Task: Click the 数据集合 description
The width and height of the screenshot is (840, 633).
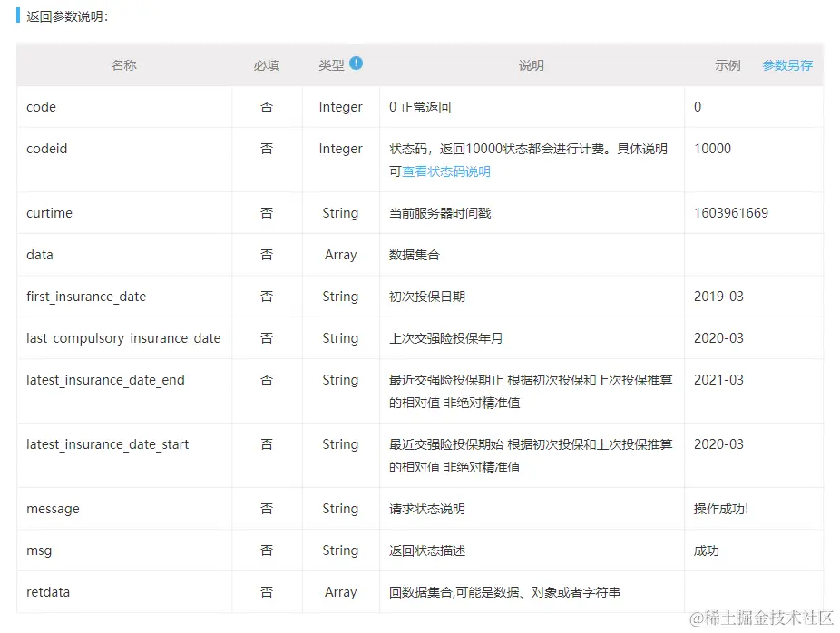Action: [415, 255]
